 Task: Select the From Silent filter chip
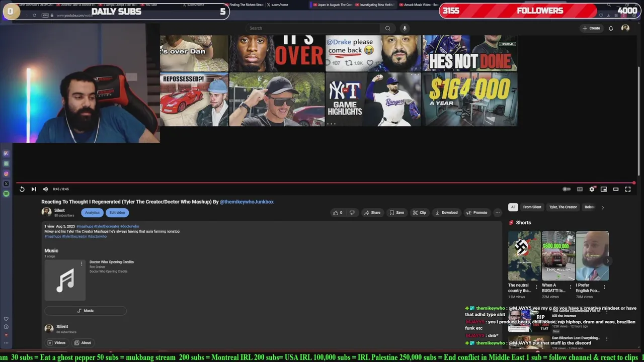pos(532,207)
